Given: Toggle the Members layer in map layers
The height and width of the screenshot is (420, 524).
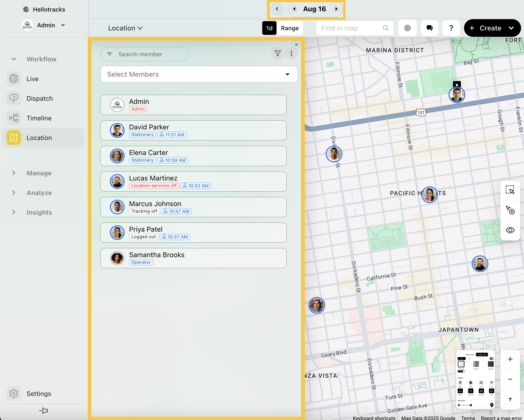Looking at the screenshot, I should tap(481, 391).
